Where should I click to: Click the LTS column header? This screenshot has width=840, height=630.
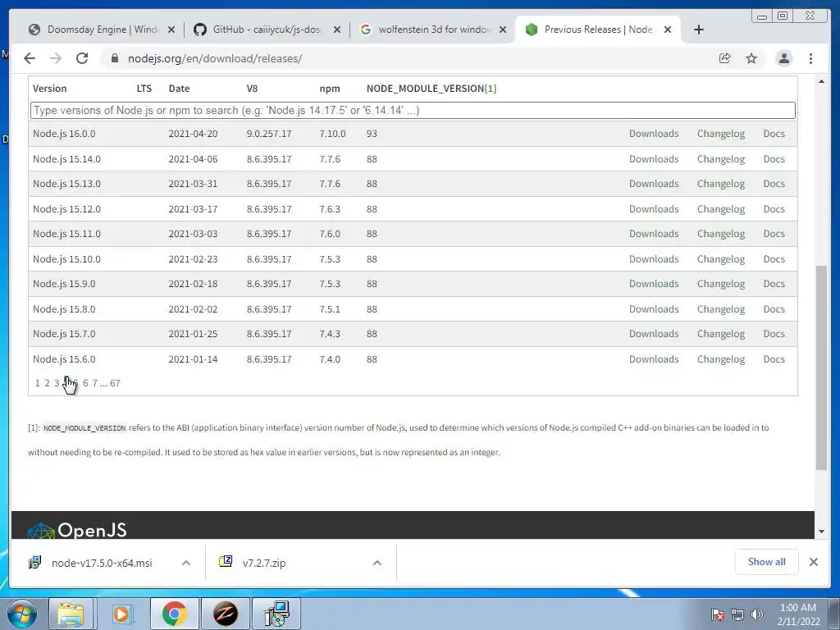coord(144,89)
